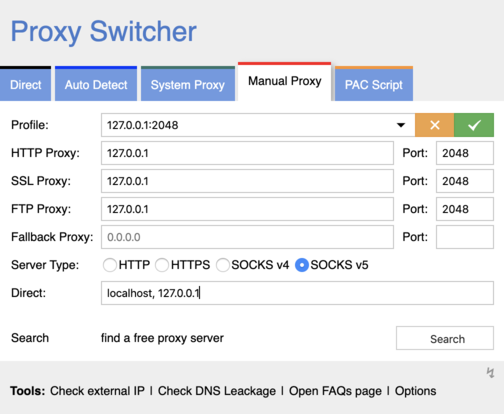Click the HTTP Proxy port field
This screenshot has width=504, height=414.
coord(465,153)
